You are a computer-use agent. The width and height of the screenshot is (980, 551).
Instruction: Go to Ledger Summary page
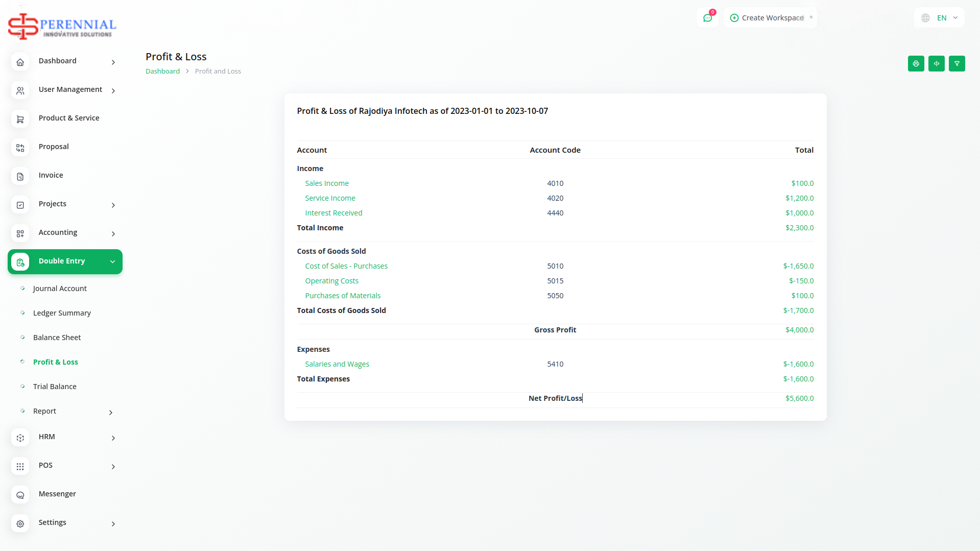pos(62,313)
